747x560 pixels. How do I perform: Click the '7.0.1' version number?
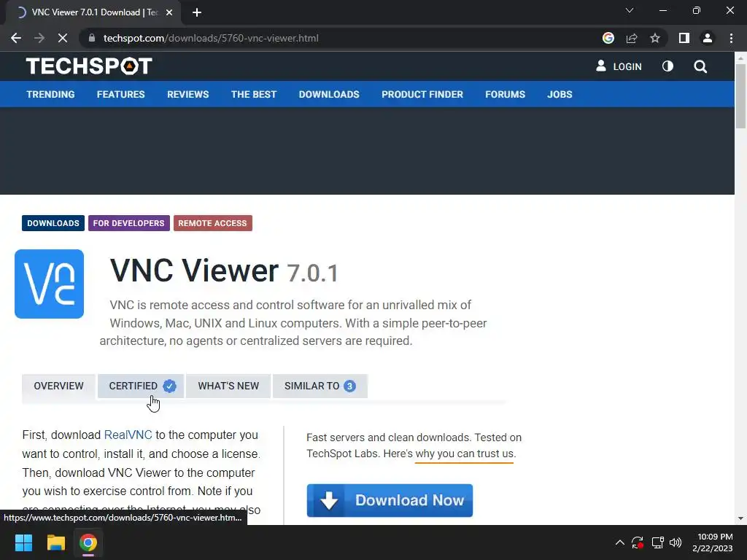pos(312,273)
